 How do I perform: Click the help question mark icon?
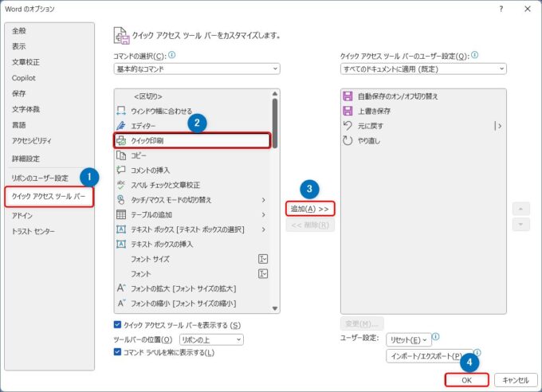tap(501, 9)
